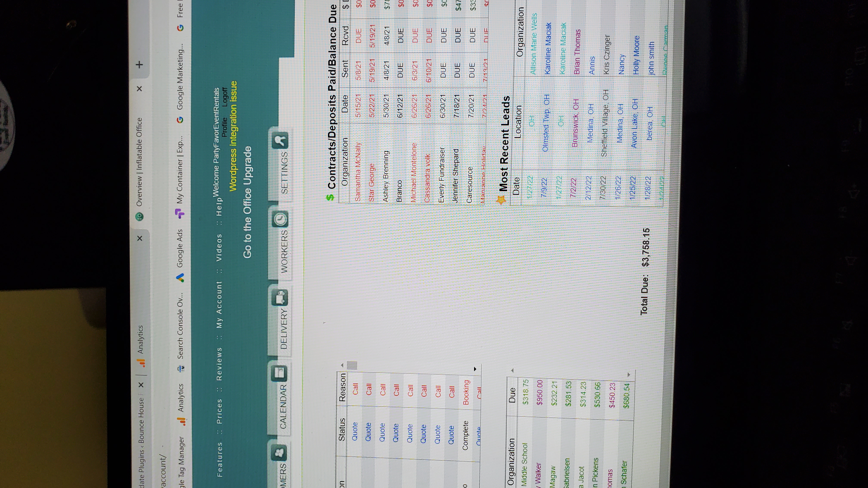This screenshot has height=488, width=868.
Task: Click the Workers clock icon
Action: tap(280, 219)
